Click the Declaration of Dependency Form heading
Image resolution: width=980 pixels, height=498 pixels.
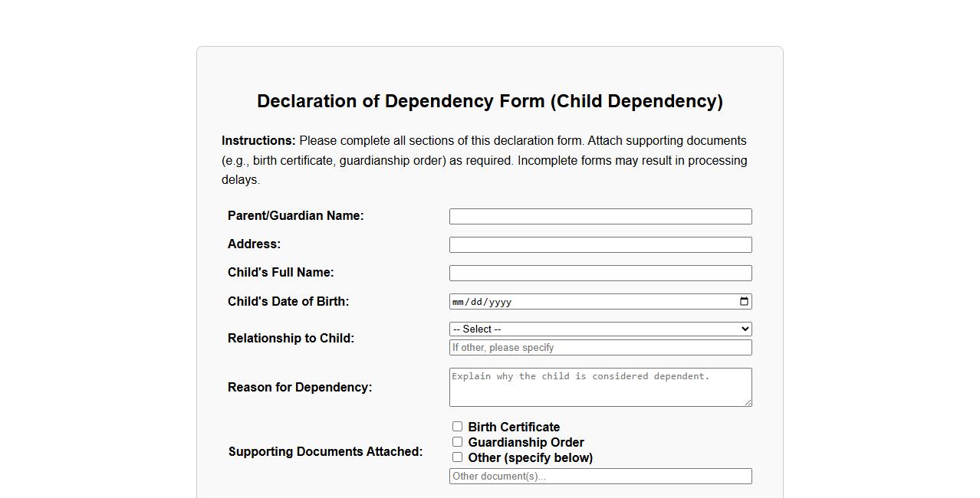click(x=490, y=101)
